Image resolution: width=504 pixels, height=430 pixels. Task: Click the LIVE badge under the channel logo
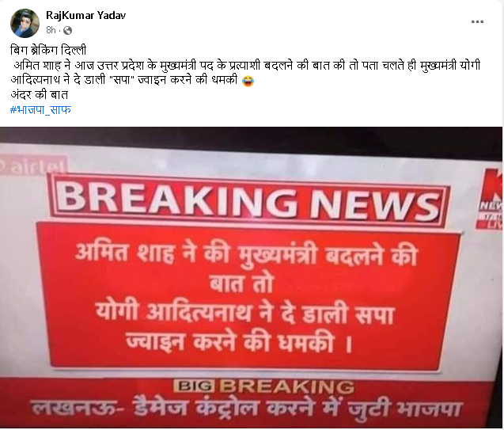coord(495,226)
